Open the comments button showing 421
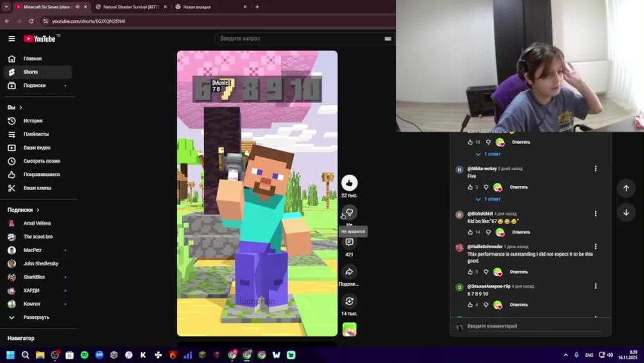Image resolution: width=644 pixels, height=363 pixels. tap(349, 242)
